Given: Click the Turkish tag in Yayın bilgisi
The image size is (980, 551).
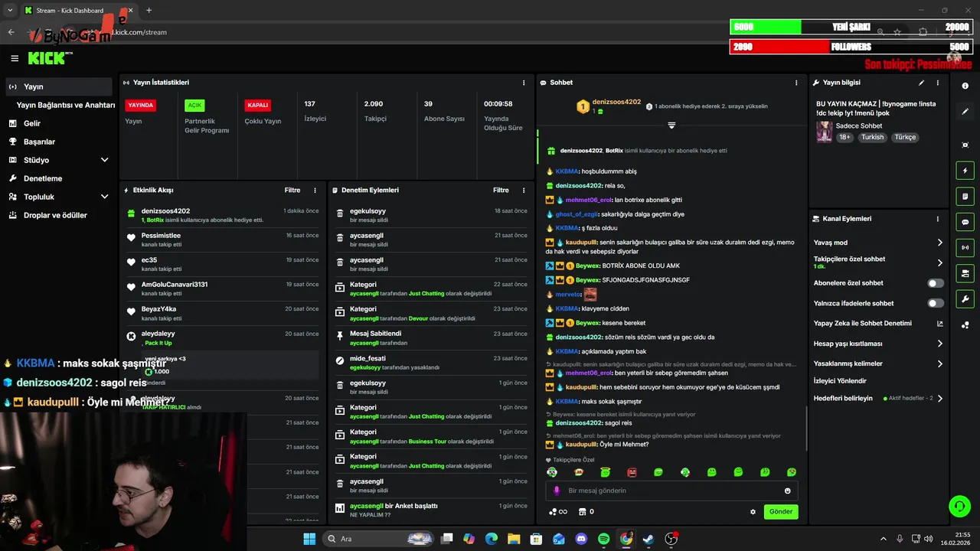Looking at the screenshot, I should (872, 138).
